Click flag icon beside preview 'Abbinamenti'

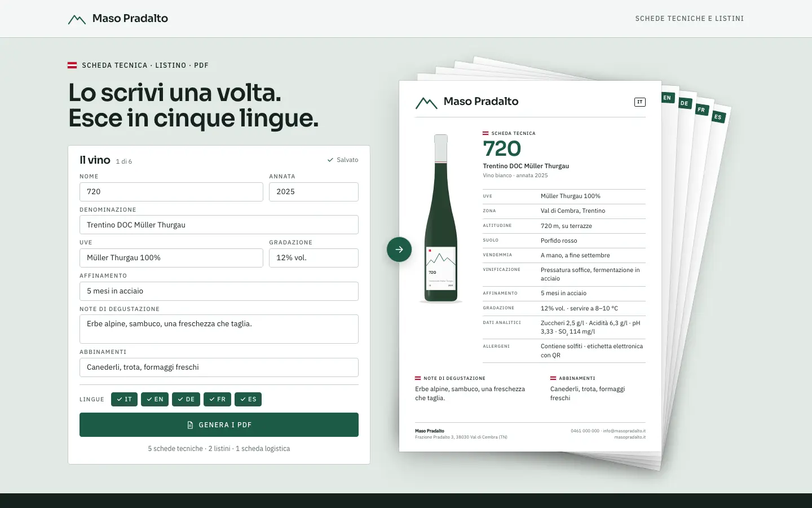(x=553, y=378)
